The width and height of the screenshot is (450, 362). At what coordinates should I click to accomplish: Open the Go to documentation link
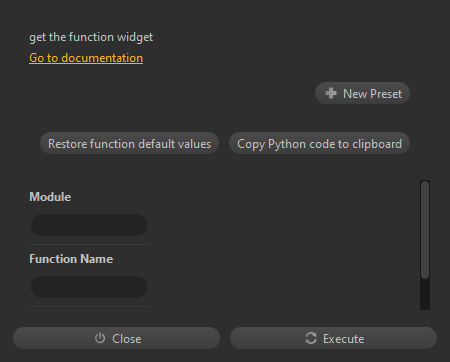point(86,58)
